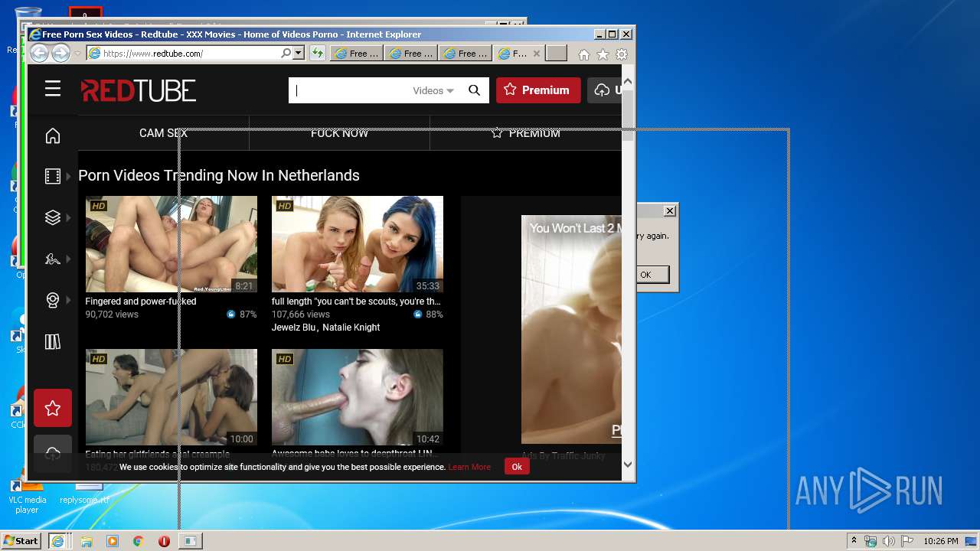980x551 pixels.
Task: Expand the arrow beside layers sidebar icon
Action: pos(68,218)
